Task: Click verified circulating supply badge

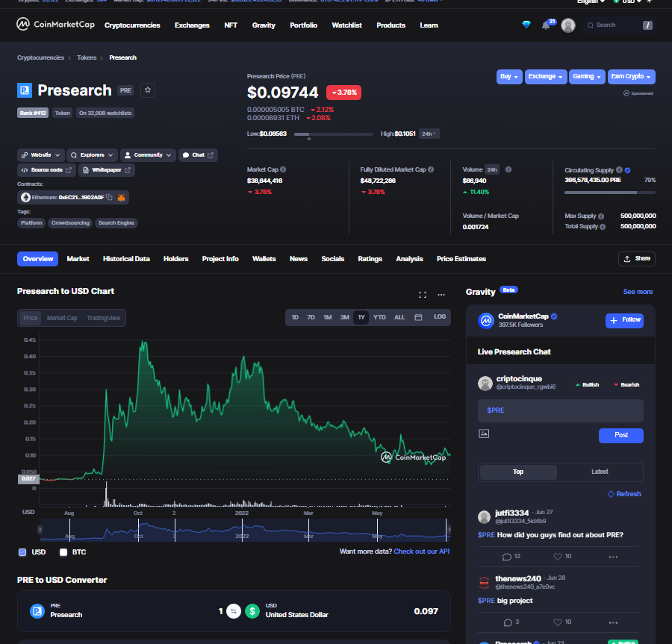Action: [627, 170]
